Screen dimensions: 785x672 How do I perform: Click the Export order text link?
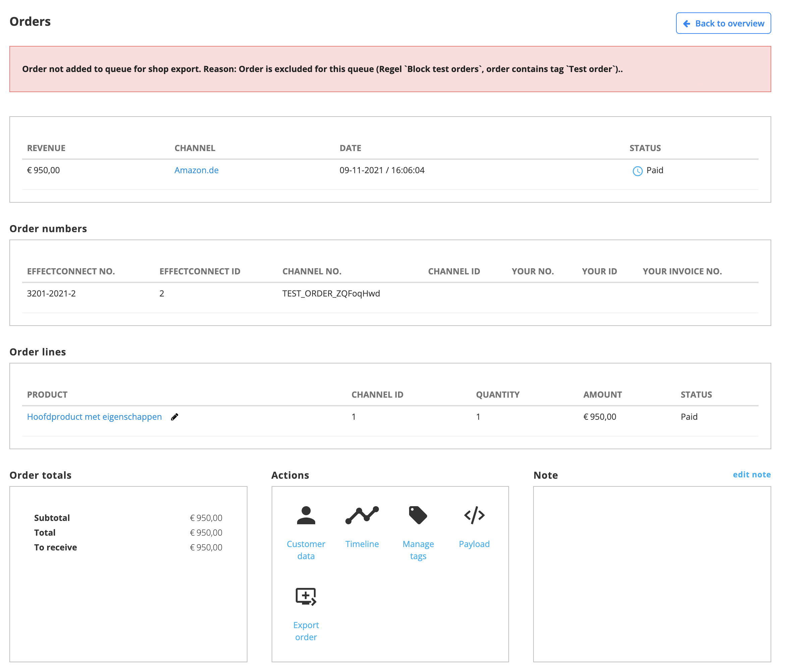point(306,631)
